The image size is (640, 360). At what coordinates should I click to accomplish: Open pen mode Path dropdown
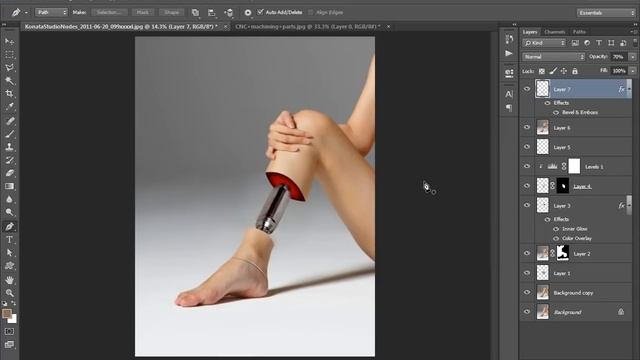point(51,13)
